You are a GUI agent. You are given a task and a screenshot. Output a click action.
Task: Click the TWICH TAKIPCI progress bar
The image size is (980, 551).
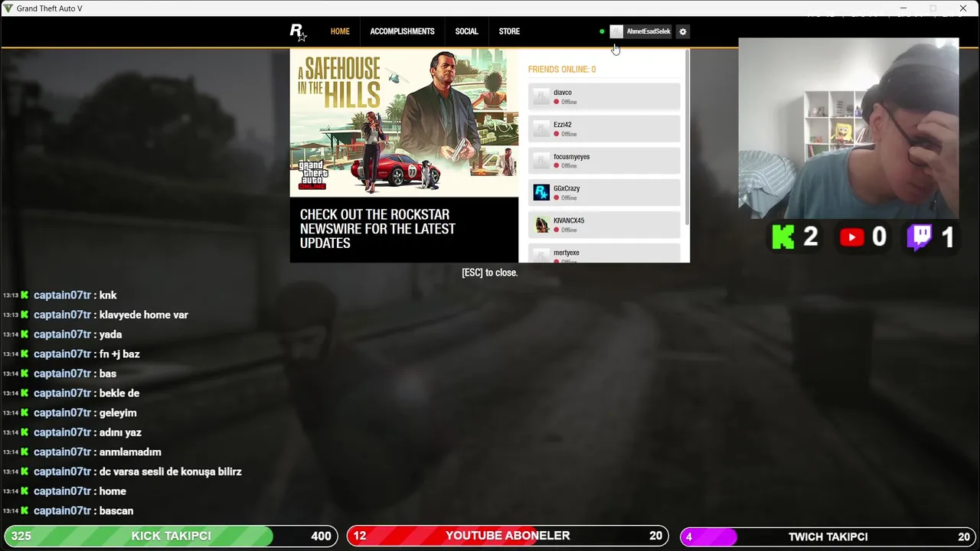(x=828, y=536)
